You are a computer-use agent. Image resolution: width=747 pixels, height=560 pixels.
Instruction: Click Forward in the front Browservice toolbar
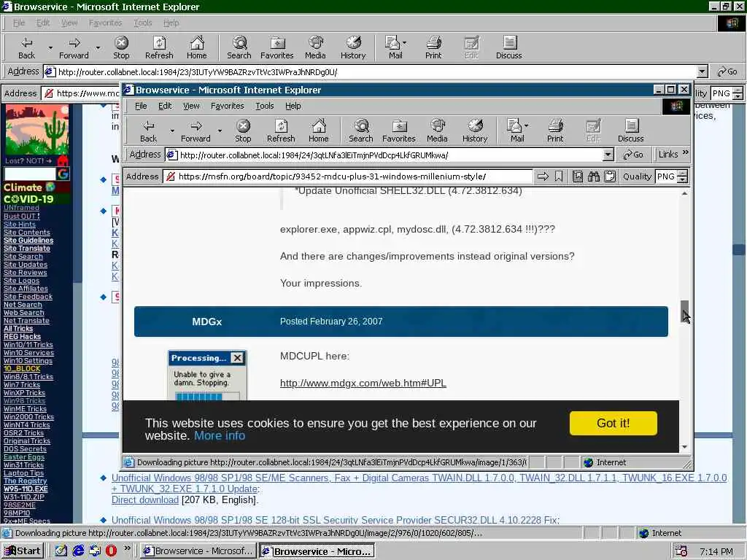click(x=196, y=131)
